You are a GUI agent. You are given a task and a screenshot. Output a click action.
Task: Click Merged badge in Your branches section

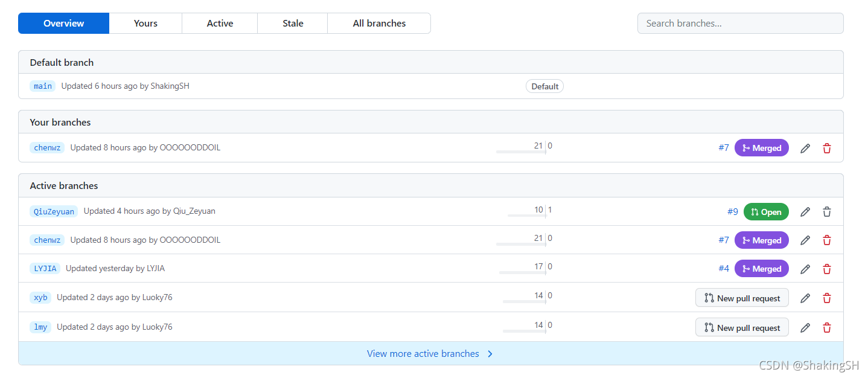point(762,148)
